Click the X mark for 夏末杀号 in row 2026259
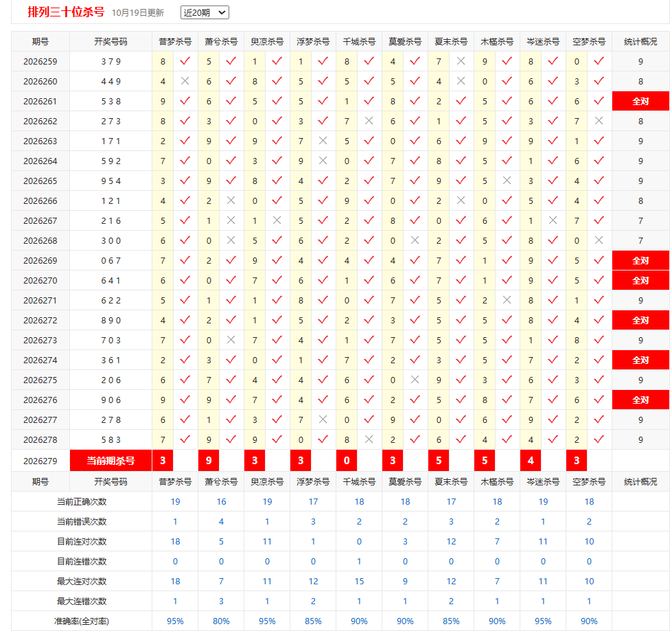672x631 pixels. click(461, 61)
